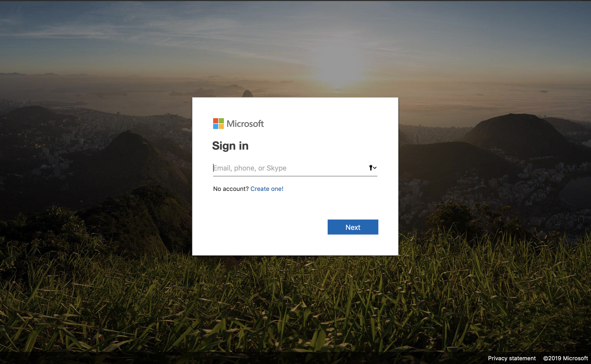Click the blue square in Microsoft logo
Screen dimensions: 591x364
[x=216, y=126]
